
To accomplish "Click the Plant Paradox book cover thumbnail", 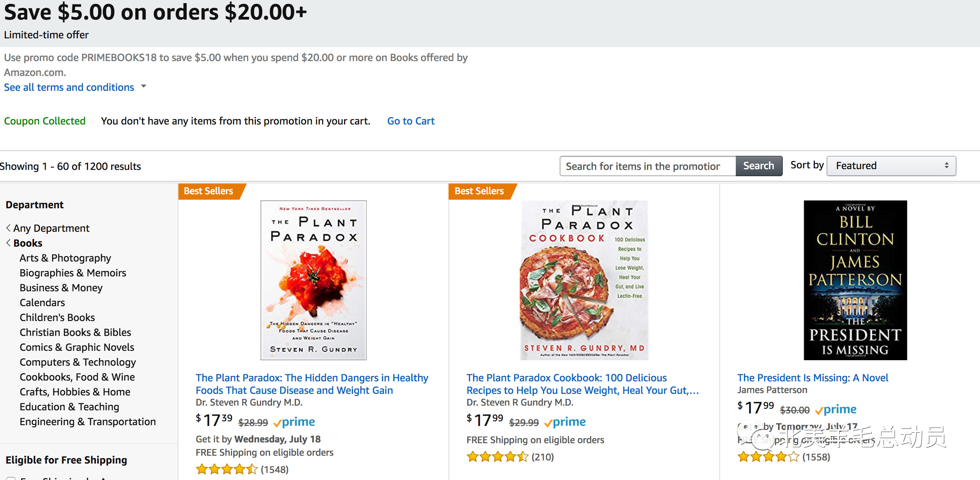I will pyautogui.click(x=313, y=280).
